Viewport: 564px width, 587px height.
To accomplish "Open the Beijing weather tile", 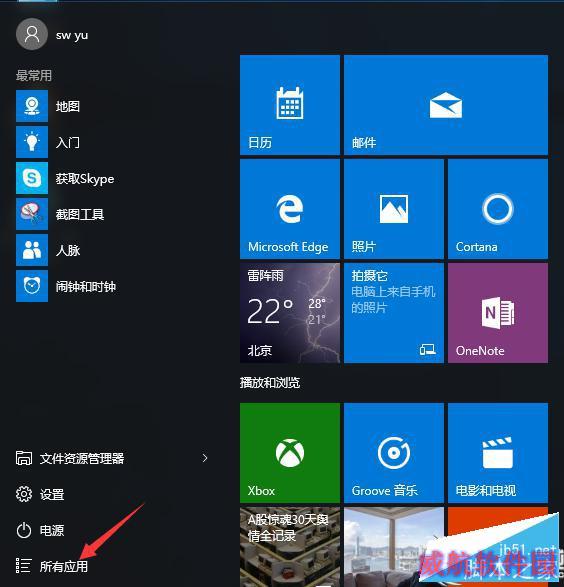I will [290, 313].
